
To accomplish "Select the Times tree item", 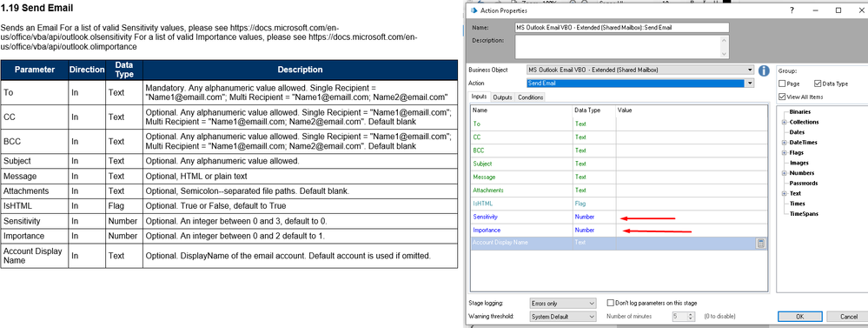I will [798, 204].
